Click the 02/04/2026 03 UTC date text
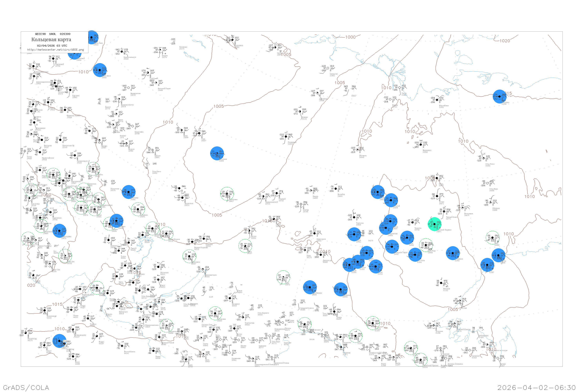This screenshot has height=392, width=588. tap(52, 46)
